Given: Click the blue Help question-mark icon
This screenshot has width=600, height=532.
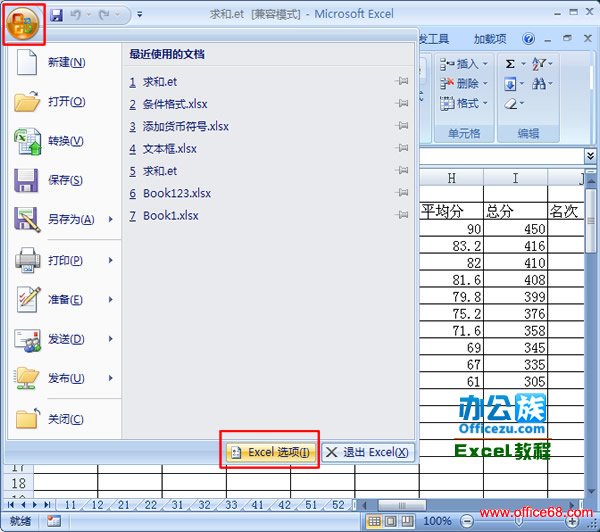Looking at the screenshot, I should click(x=528, y=39).
